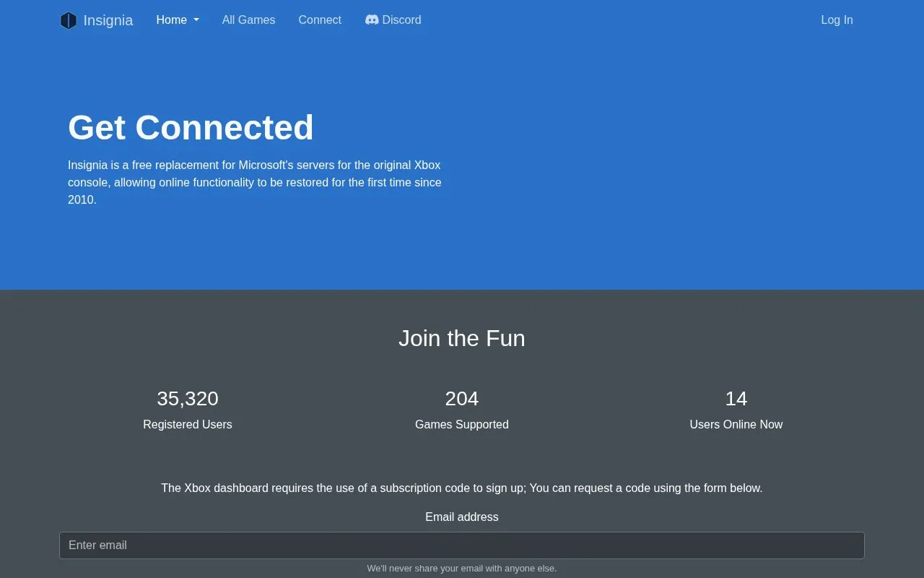Click the Insignia hexagon logo icon

69,20
